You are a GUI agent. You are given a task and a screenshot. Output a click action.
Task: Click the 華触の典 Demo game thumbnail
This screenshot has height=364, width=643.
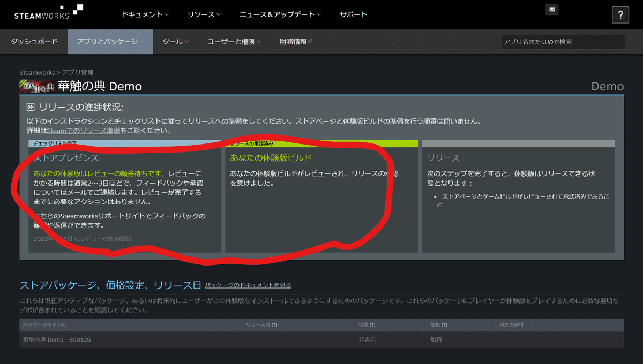click(x=37, y=86)
